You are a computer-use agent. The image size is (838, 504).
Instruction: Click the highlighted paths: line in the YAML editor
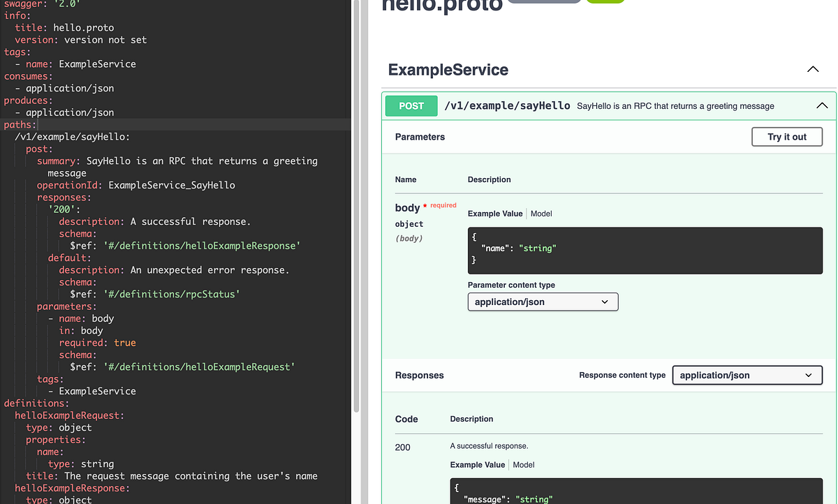[20, 124]
